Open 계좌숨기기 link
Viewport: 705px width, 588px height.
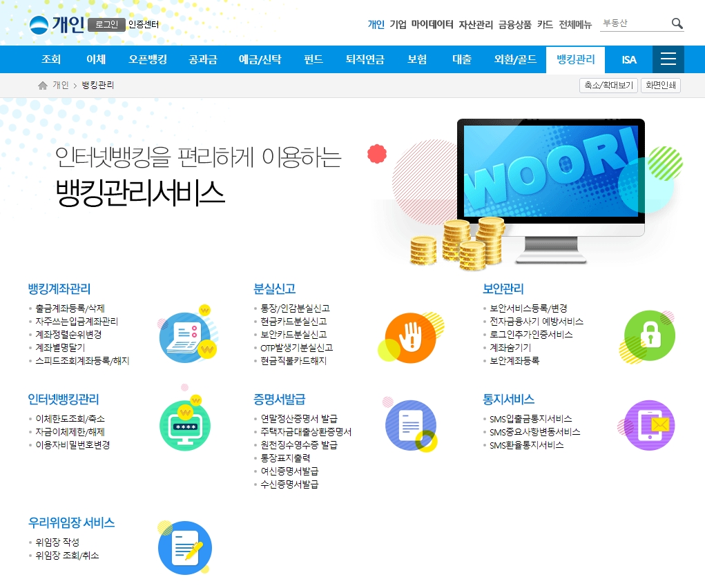tap(510, 348)
